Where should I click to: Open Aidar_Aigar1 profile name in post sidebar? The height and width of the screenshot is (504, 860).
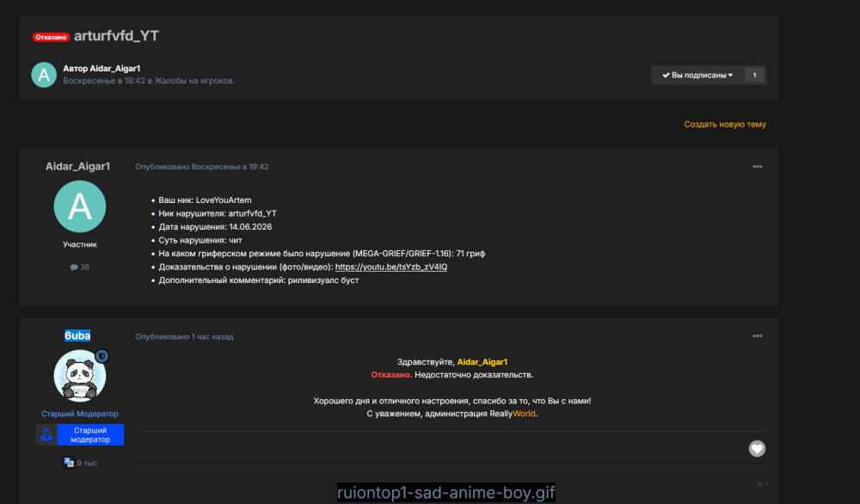[x=78, y=167]
